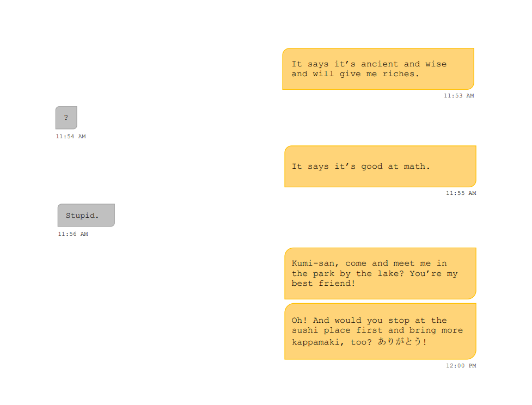Screen dimensions: 532x405
Task: Click the word 'kappamaki' in last message
Action: [x=316, y=342]
